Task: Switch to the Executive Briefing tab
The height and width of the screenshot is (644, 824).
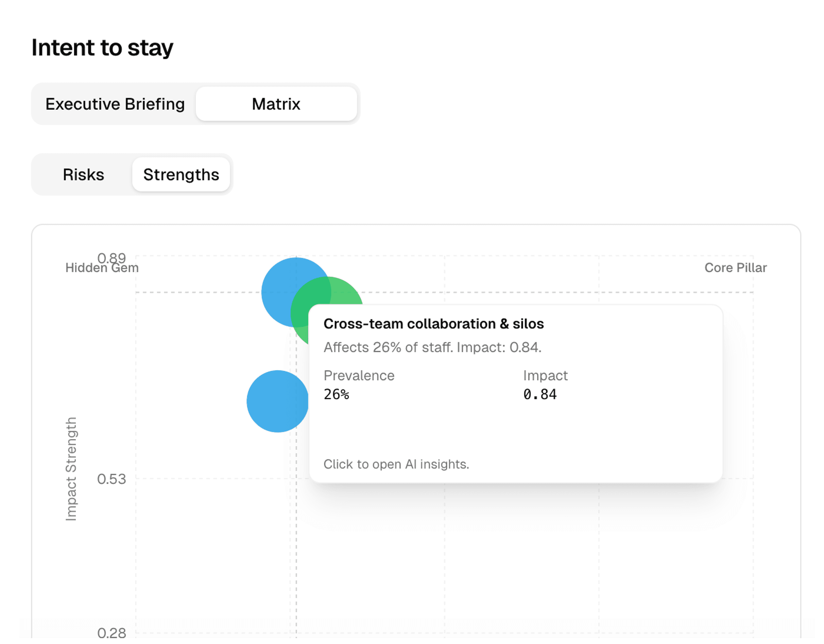Action: [x=115, y=104]
